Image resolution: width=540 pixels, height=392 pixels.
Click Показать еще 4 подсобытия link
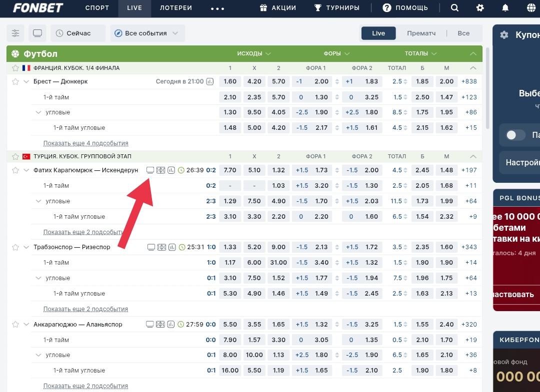[x=85, y=143]
